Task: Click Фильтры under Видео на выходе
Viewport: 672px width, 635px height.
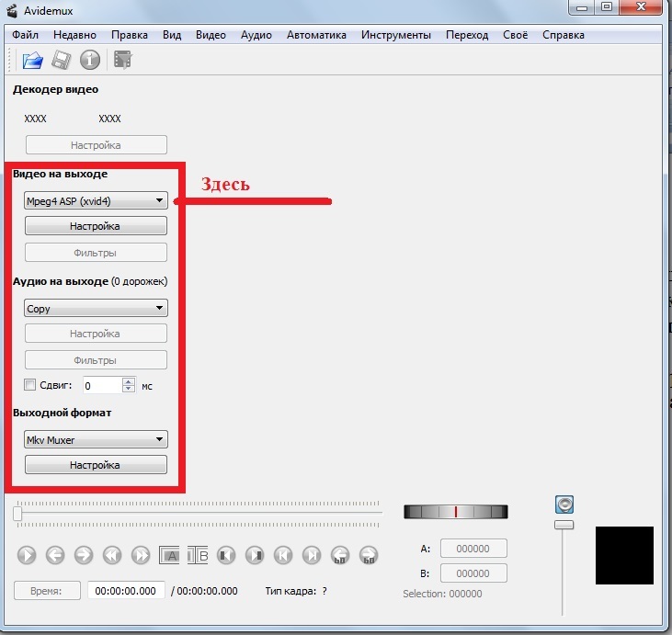Action: pyautogui.click(x=96, y=253)
